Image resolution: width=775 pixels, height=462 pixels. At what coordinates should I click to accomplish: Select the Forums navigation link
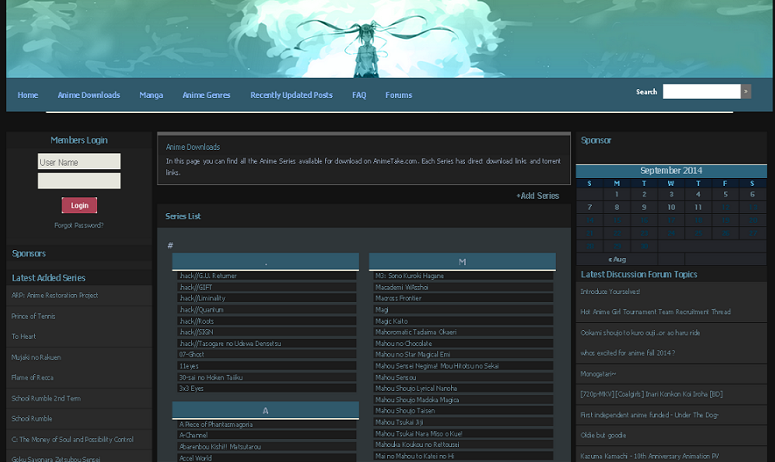click(x=398, y=95)
